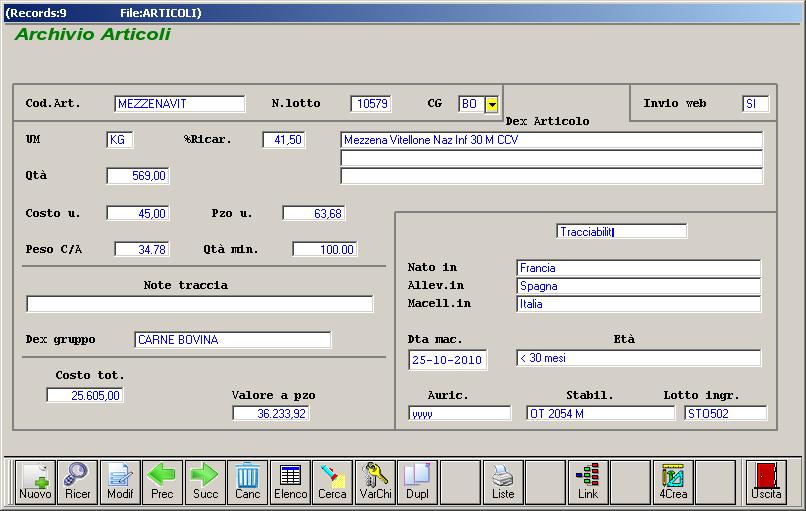Select the Note traccia text field
The image size is (806, 511).
[199, 304]
